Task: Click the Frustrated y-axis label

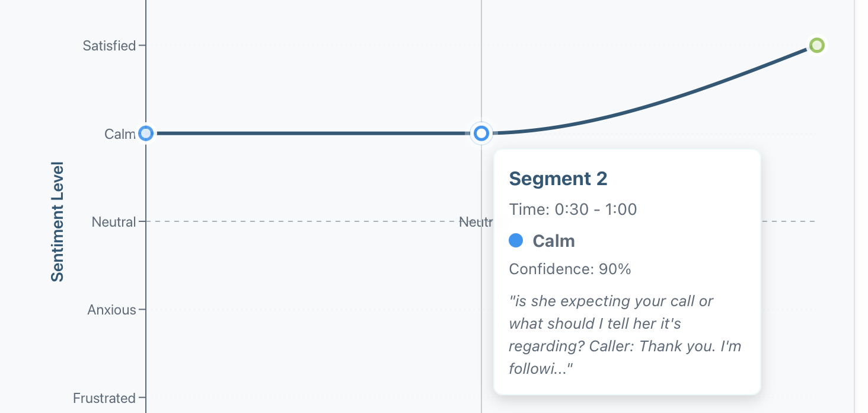Action: (x=104, y=398)
